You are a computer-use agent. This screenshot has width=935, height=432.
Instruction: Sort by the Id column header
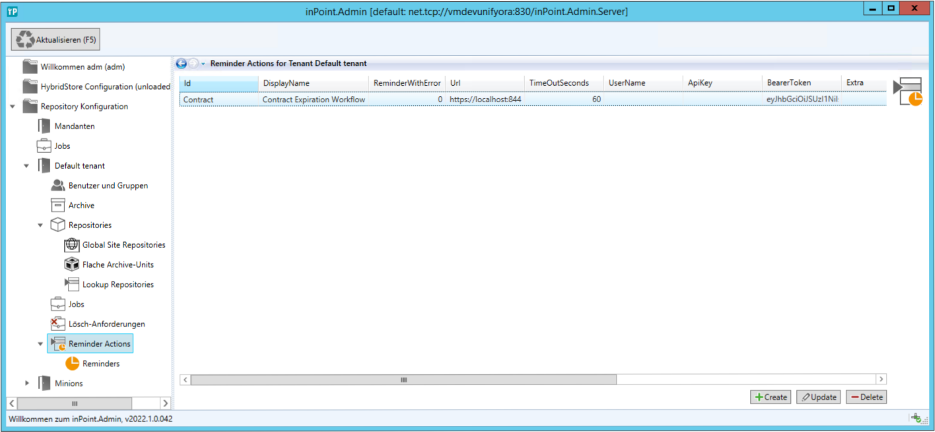pyautogui.click(x=219, y=83)
